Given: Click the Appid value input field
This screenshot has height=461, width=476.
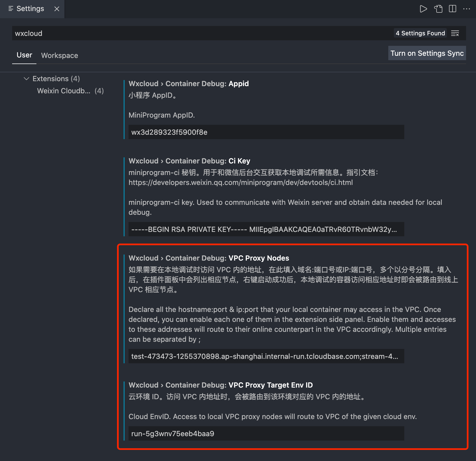Looking at the screenshot, I should pyautogui.click(x=266, y=132).
